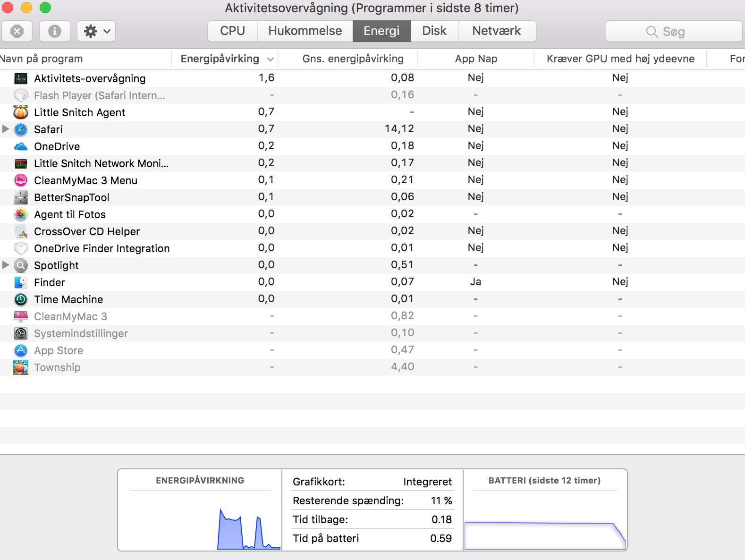
Task: Select the Time Machine row name
Action: click(x=68, y=299)
